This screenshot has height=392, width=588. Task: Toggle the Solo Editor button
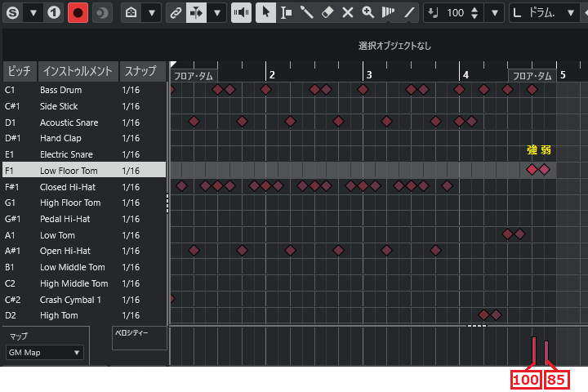(x=13, y=13)
